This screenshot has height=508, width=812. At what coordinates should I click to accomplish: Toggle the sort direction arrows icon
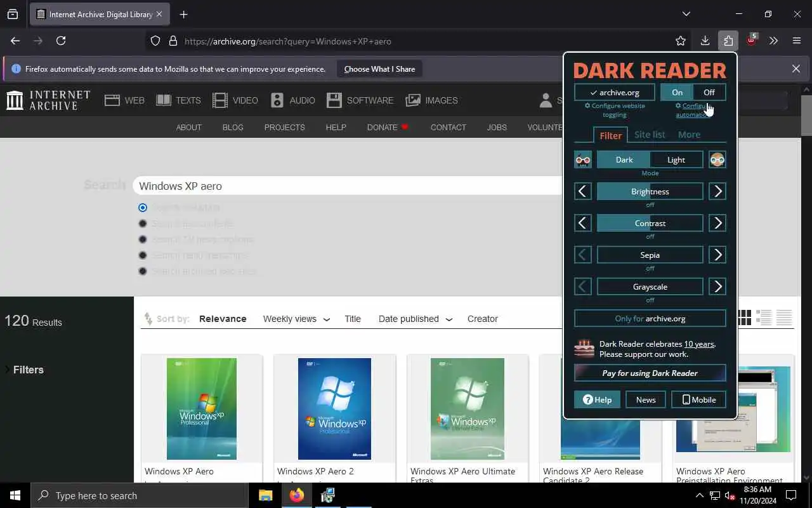(x=148, y=319)
